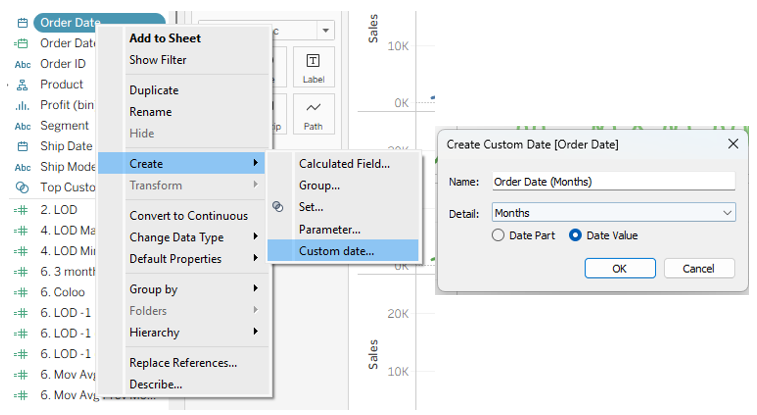Image resolution: width=757 pixels, height=415 pixels.
Task: Choose Add to Sheet in context menu
Action: 165,38
